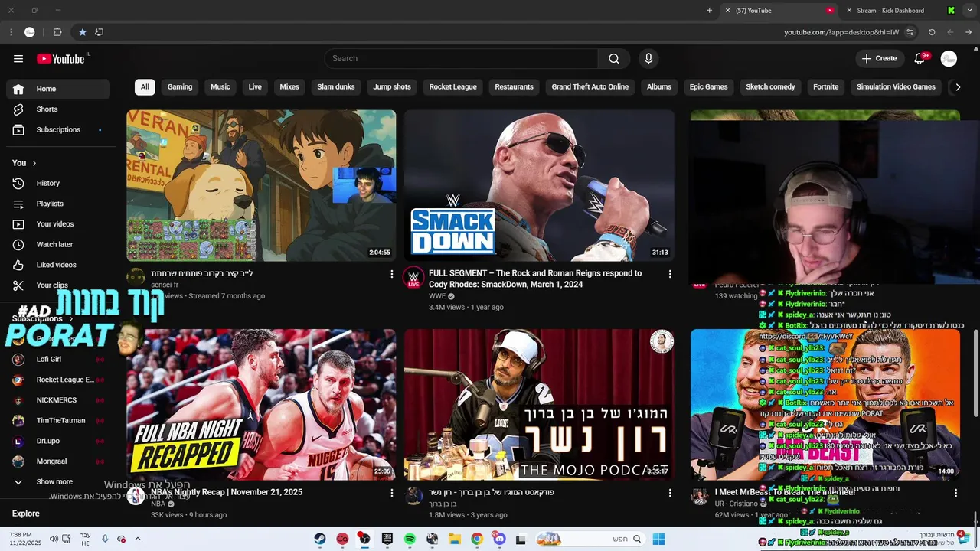Image resolution: width=980 pixels, height=551 pixels.
Task: Open Steam from the taskbar
Action: (x=320, y=539)
